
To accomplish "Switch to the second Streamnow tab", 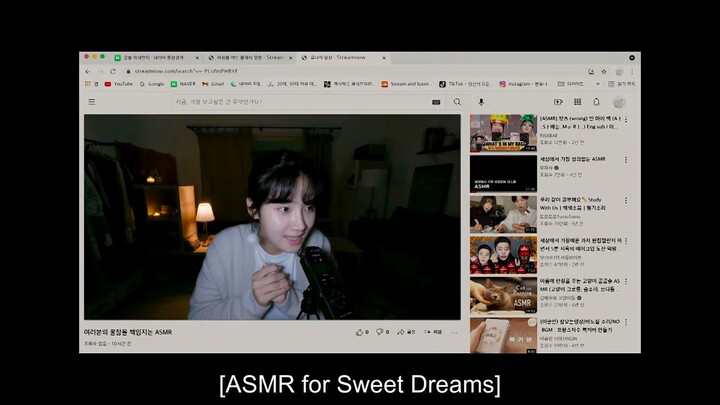I will [249, 58].
